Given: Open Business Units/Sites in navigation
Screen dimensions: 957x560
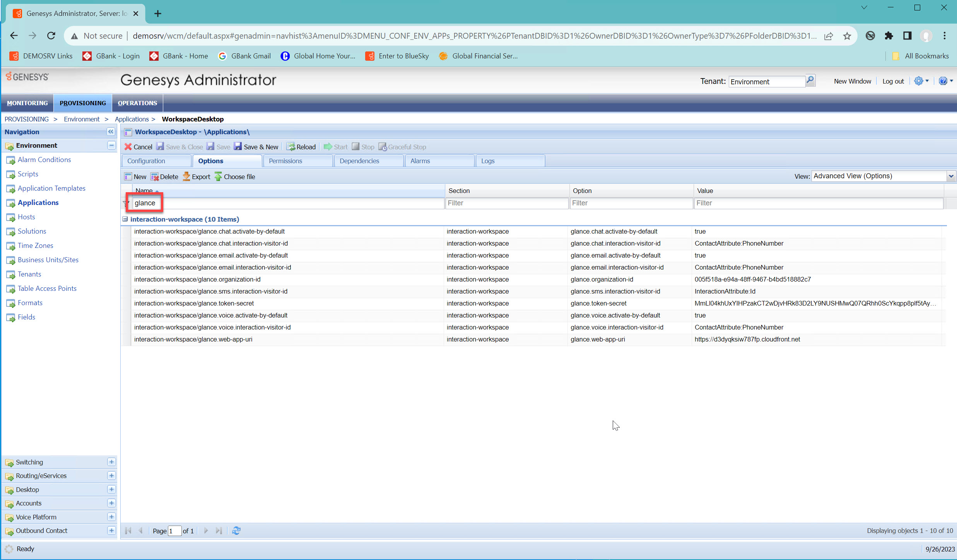Looking at the screenshot, I should click(x=48, y=260).
